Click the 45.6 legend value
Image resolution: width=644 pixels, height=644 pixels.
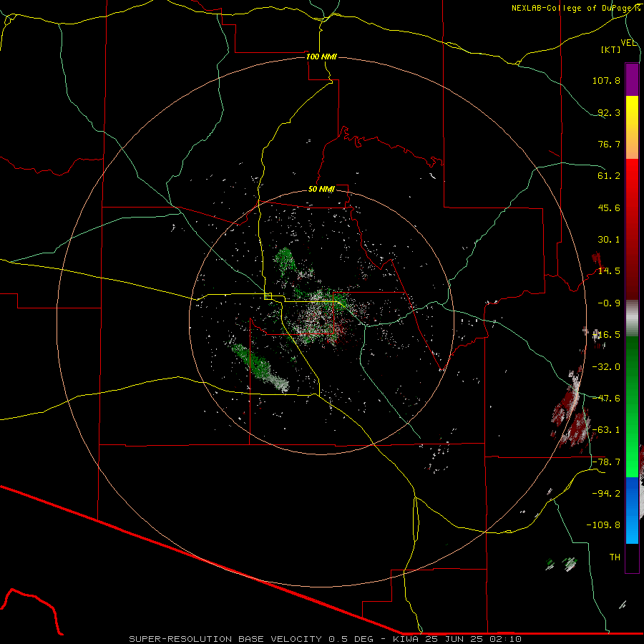click(x=609, y=208)
